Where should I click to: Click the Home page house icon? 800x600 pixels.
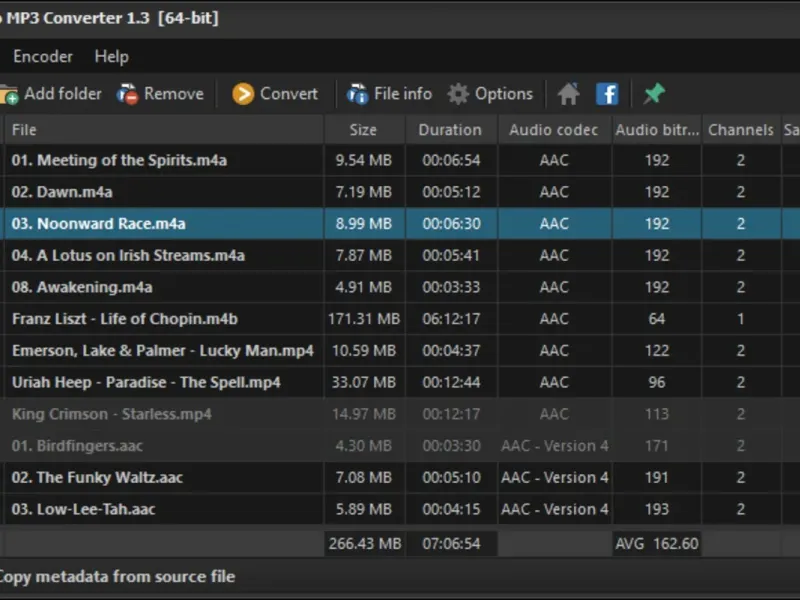pos(568,94)
